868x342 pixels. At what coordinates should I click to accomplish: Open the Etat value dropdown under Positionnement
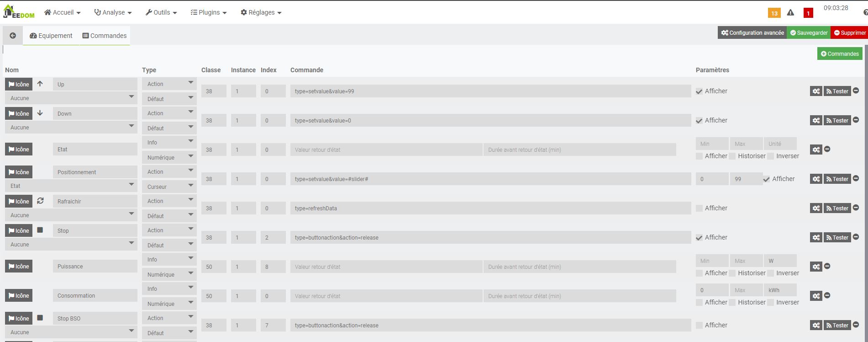71,186
